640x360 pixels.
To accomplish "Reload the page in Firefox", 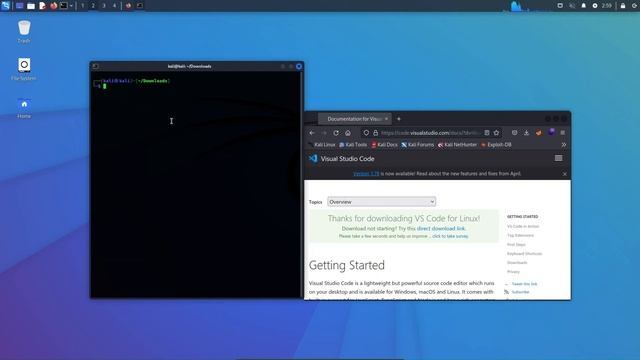I will [x=336, y=133].
